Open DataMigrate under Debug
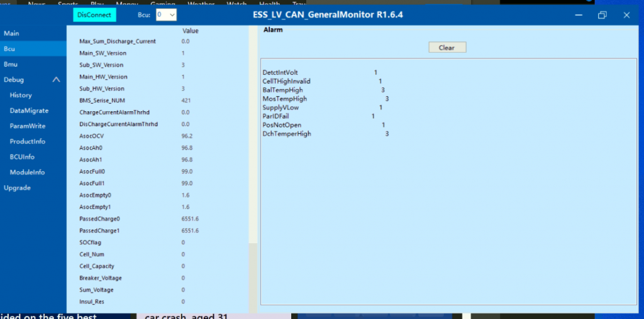 tap(29, 111)
